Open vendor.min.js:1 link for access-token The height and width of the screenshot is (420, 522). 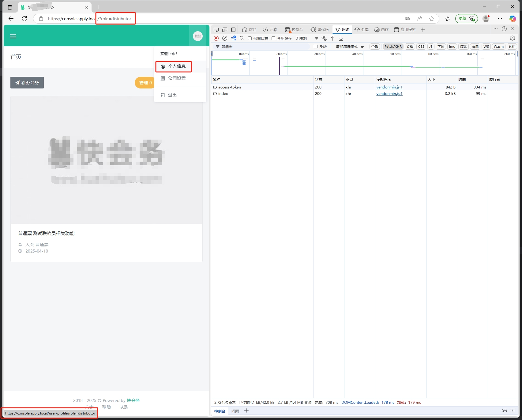389,87
